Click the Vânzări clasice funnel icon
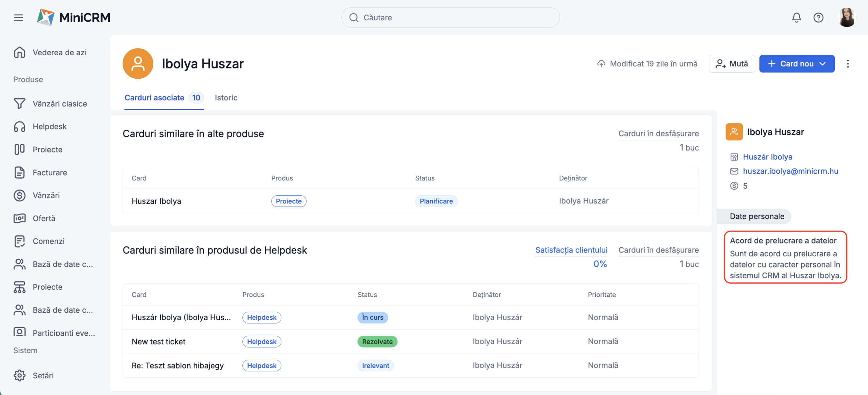The width and height of the screenshot is (868, 395). tap(19, 103)
